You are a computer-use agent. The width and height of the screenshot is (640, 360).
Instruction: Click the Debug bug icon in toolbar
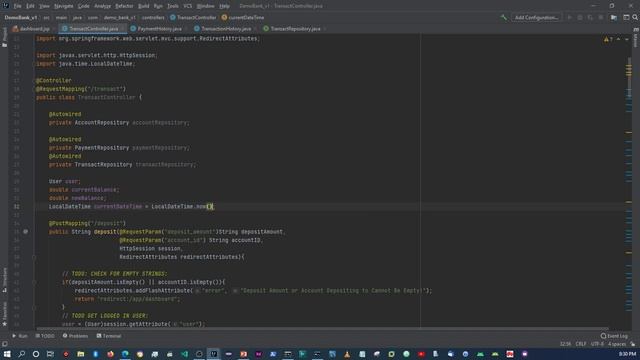(580, 18)
